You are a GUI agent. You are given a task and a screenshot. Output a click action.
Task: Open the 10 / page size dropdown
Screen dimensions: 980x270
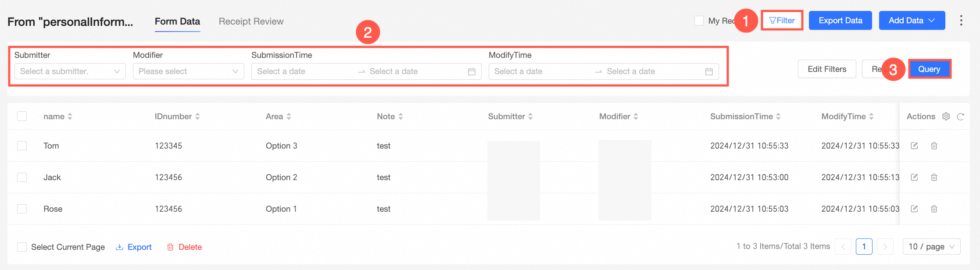pyautogui.click(x=931, y=247)
